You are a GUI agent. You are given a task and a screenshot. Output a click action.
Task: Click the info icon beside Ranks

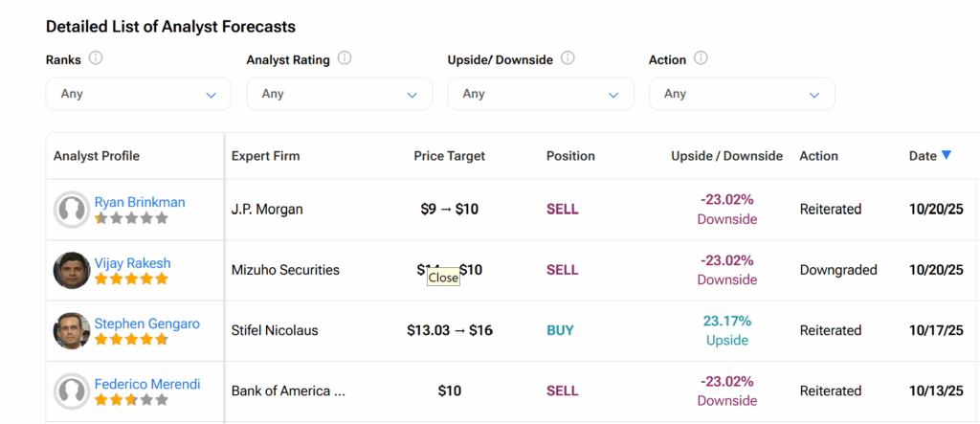(96, 58)
